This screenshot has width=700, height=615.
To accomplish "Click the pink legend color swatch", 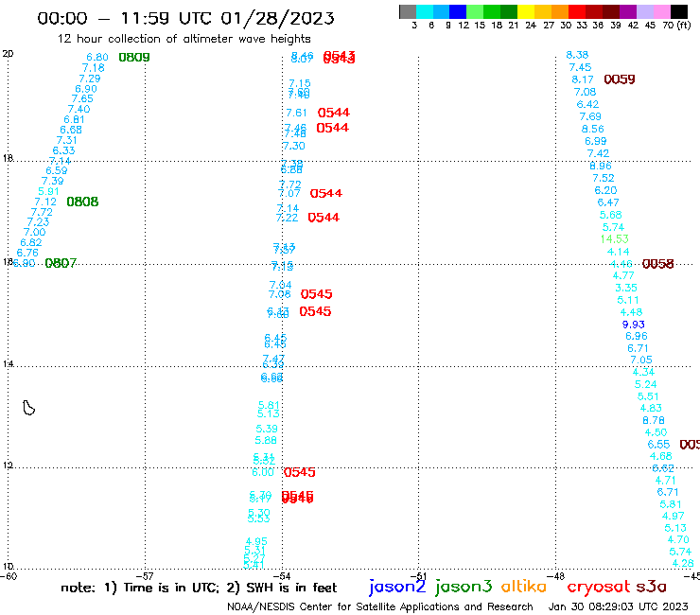I will coord(661,11).
